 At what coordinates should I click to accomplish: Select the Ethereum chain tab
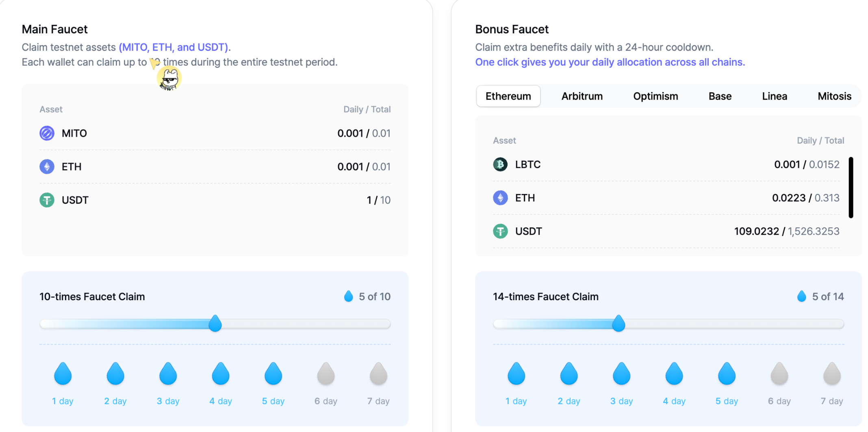pyautogui.click(x=508, y=96)
